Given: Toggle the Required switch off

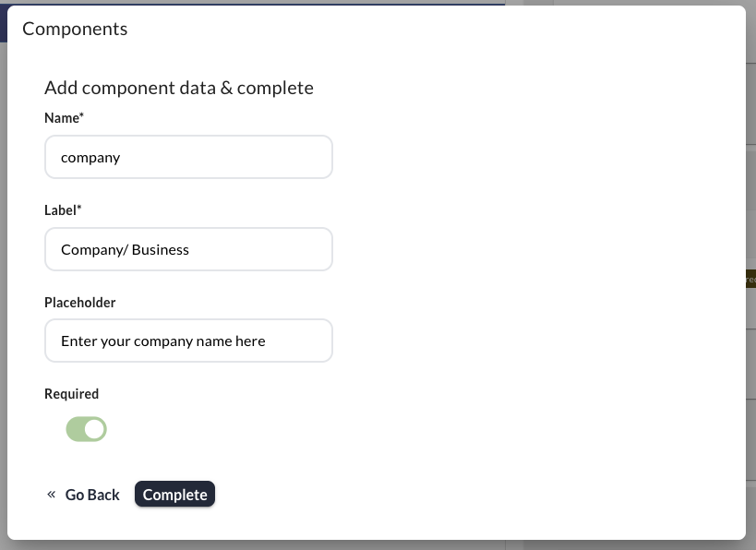Looking at the screenshot, I should point(86,429).
